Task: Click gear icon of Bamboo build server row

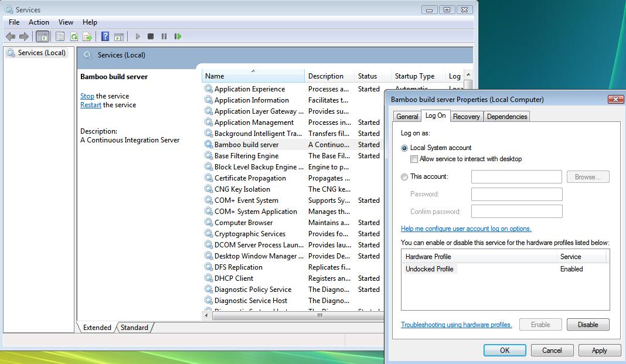Action: [209, 144]
